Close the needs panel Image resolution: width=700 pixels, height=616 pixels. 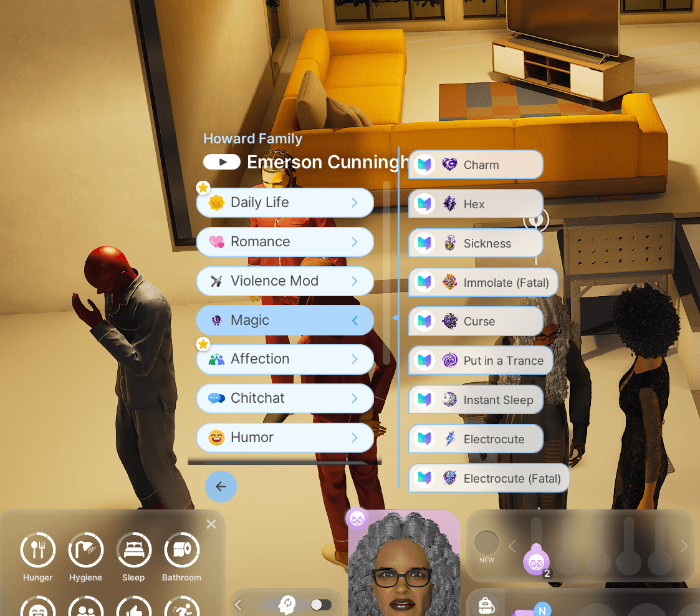pos(211,524)
